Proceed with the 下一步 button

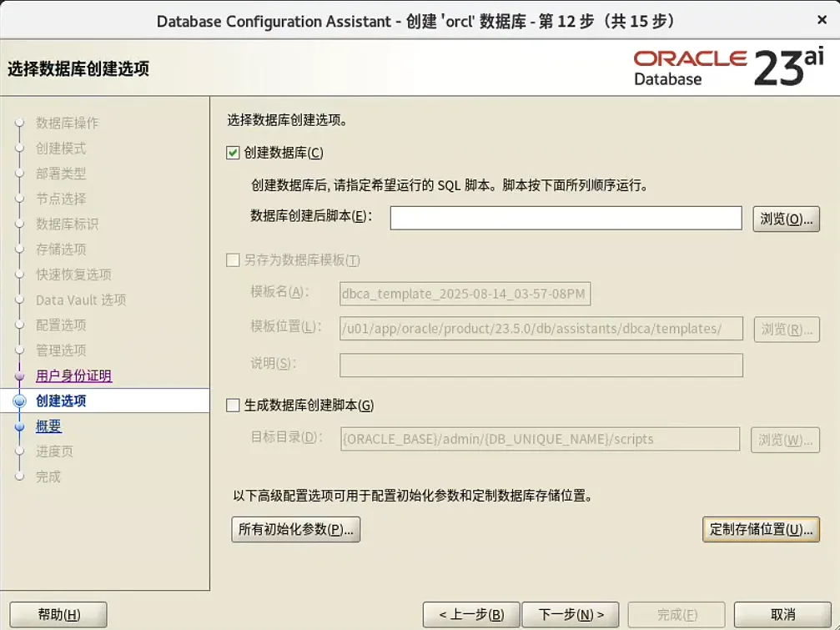571,614
